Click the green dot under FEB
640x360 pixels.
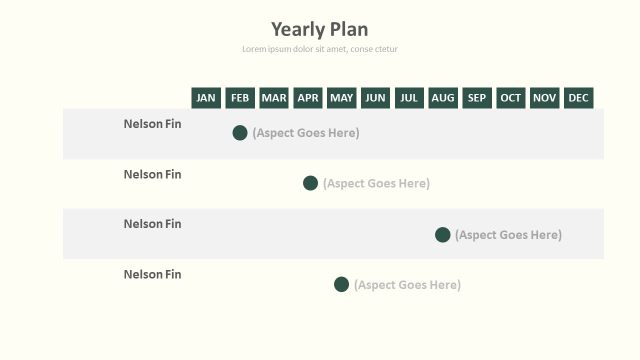click(x=240, y=133)
